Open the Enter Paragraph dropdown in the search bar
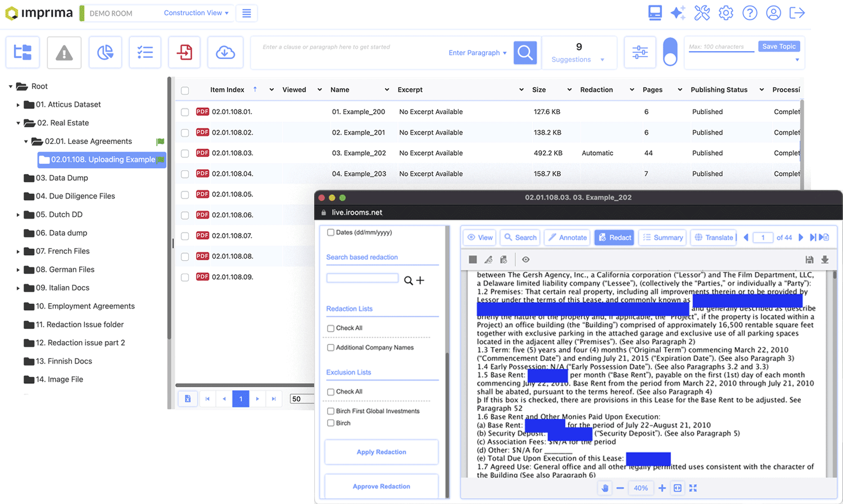Viewport: 843px width, 504px height. [x=477, y=52]
